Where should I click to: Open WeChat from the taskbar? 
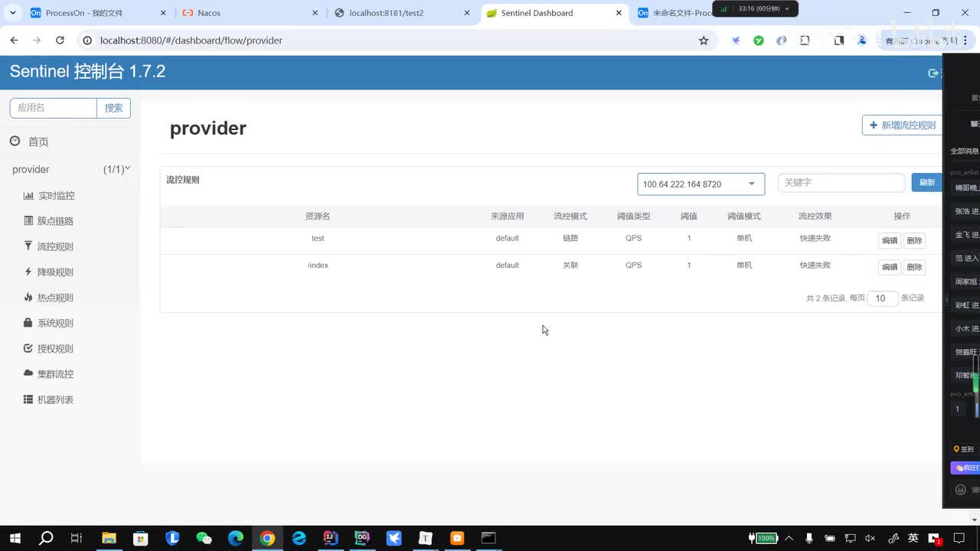(204, 538)
